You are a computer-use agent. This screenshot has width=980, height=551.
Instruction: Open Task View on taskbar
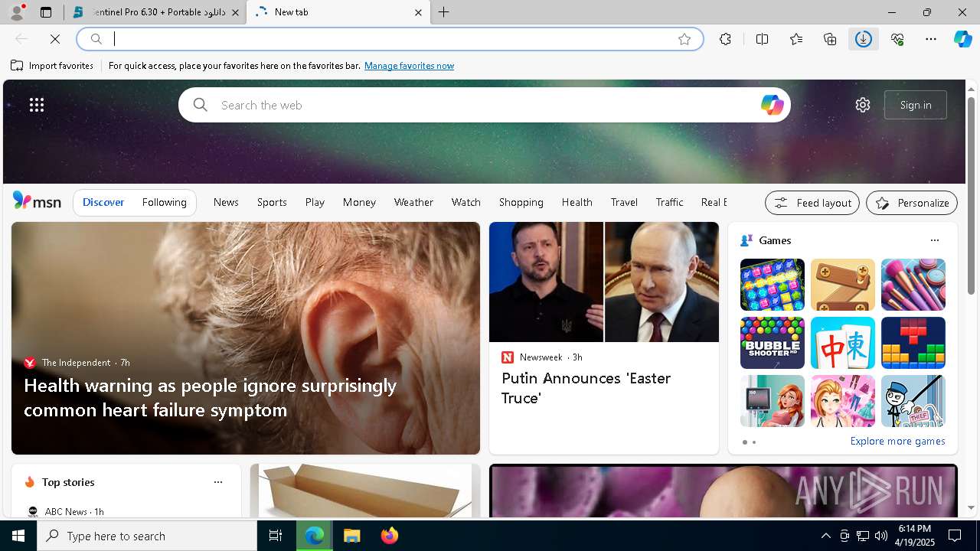(276, 536)
